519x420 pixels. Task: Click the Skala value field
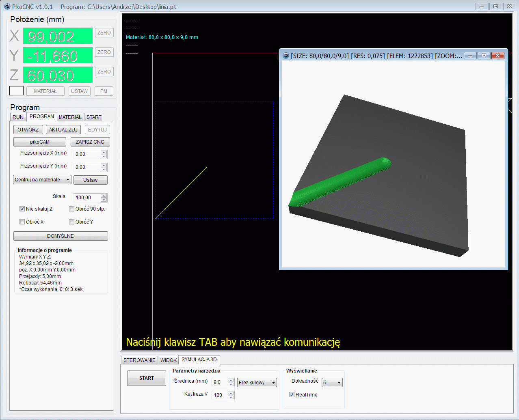[x=87, y=198]
